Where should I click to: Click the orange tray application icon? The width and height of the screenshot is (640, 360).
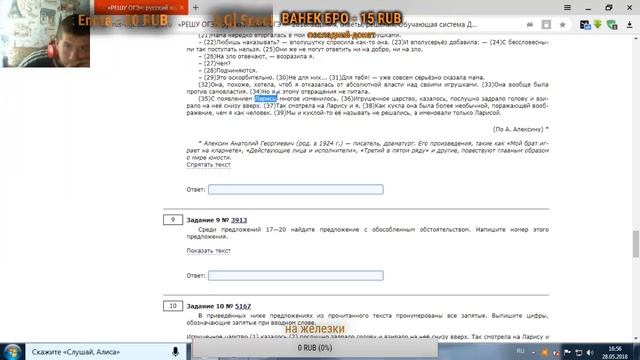tap(545, 352)
